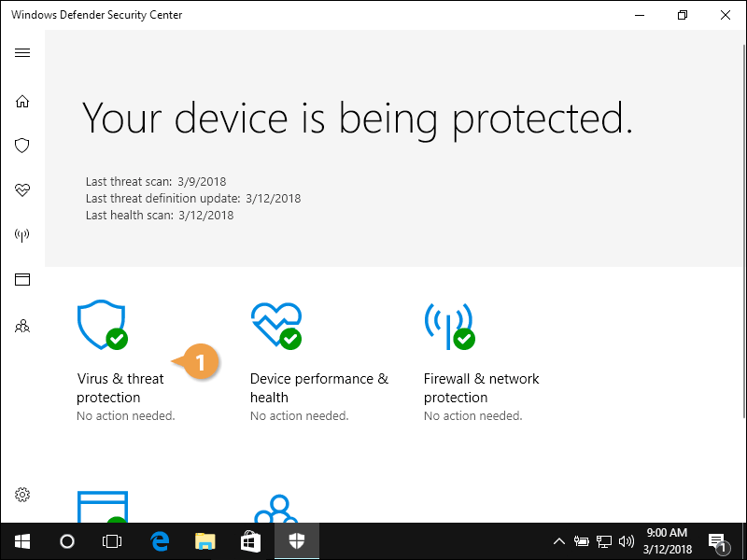The image size is (747, 560).
Task: Click the Device performance heart tile icon
Action: coord(276,324)
